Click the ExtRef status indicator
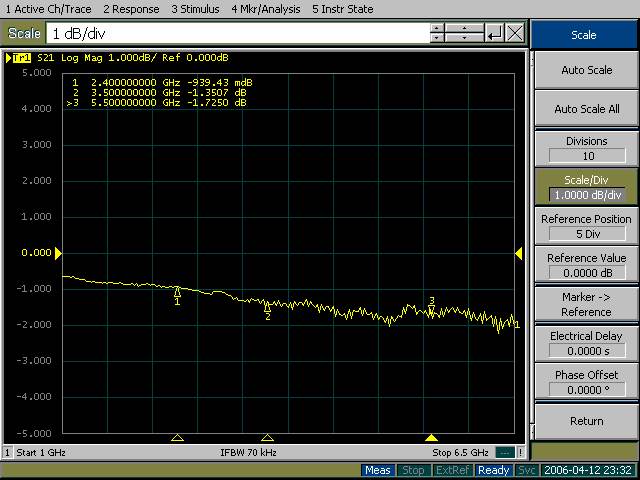The width and height of the screenshot is (640, 480). click(451, 470)
